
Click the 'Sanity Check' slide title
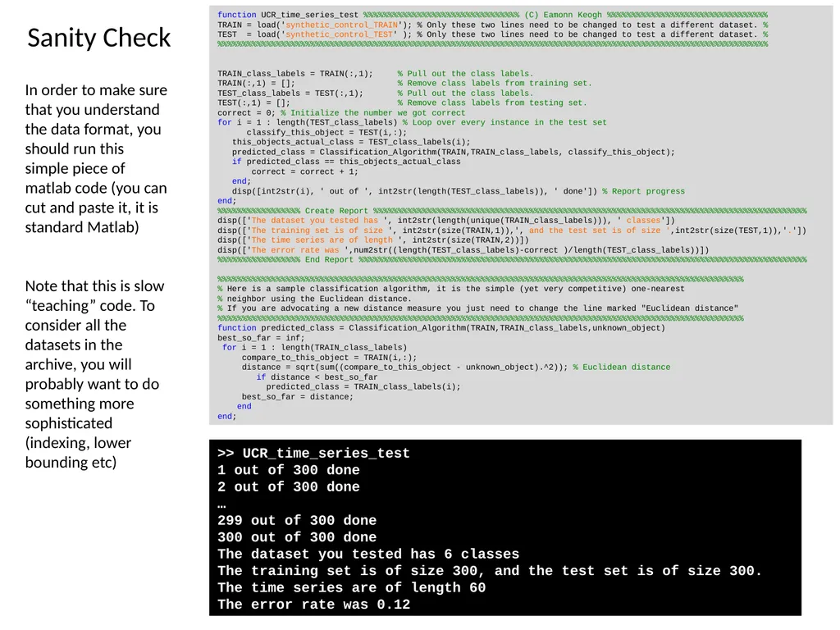click(x=98, y=38)
